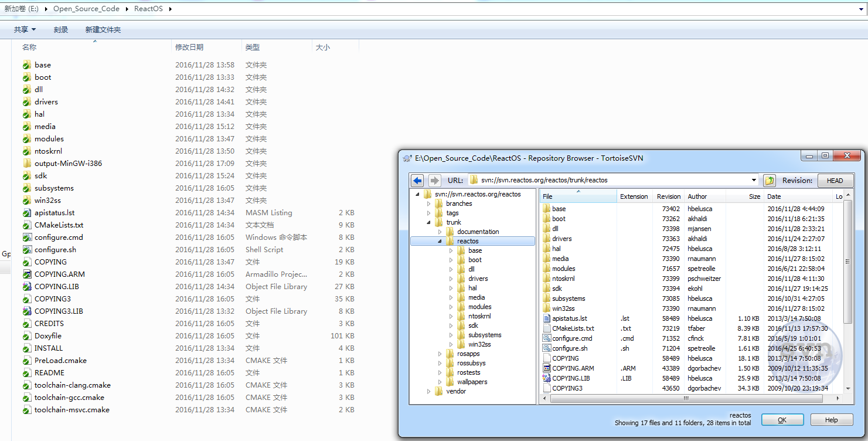Click the ntoskrnl folder icon in Repository file list

pyautogui.click(x=547, y=279)
